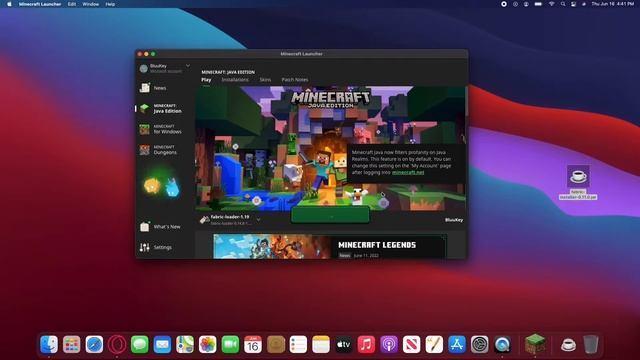Open Messages from the dock

pos(140,344)
